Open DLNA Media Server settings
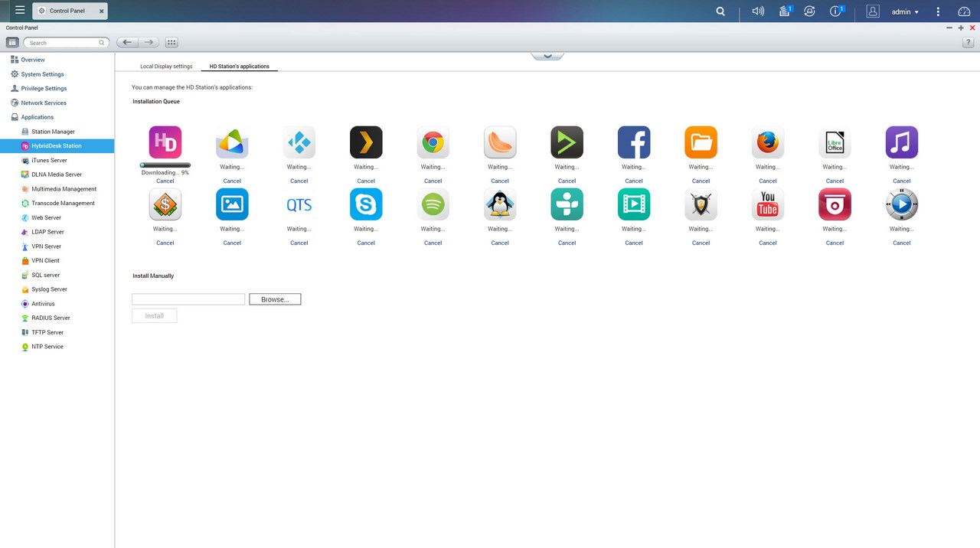This screenshot has height=548, width=980. pos(57,175)
